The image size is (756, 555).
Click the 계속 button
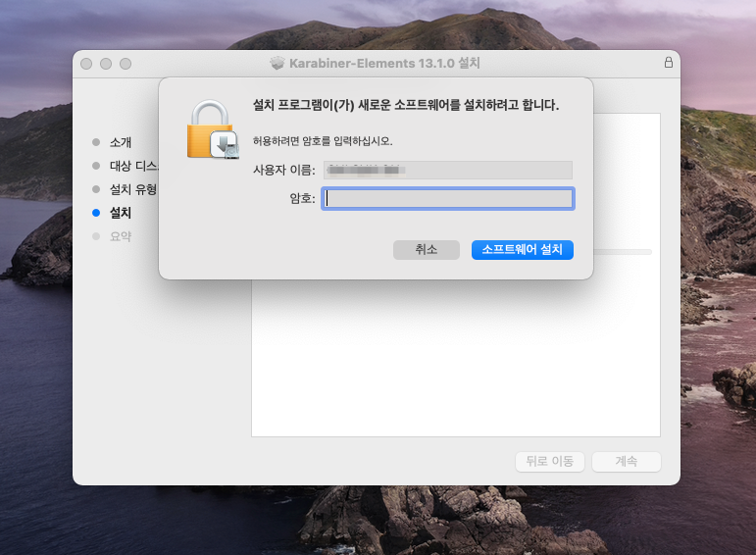pos(627,462)
